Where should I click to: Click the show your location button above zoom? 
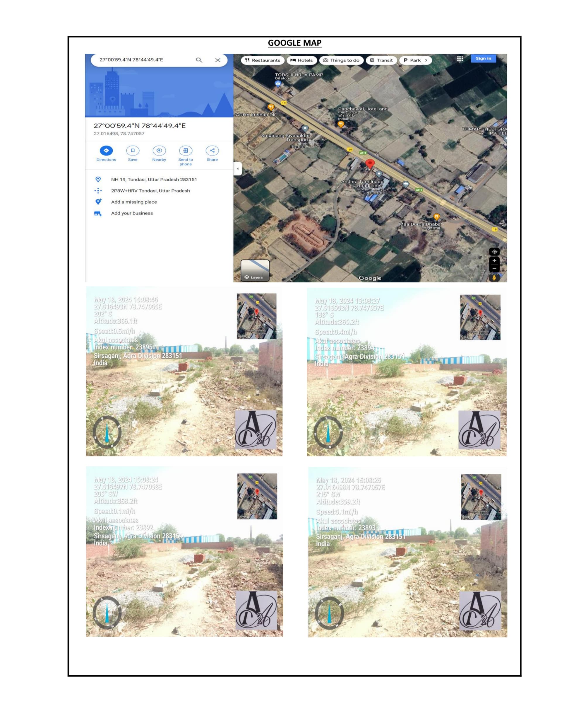[x=494, y=252]
